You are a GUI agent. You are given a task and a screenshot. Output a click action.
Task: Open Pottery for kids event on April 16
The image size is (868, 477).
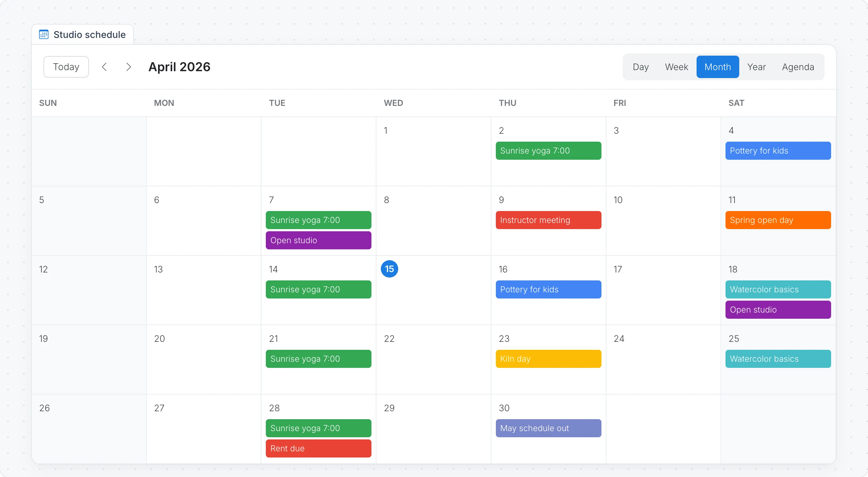tap(548, 289)
